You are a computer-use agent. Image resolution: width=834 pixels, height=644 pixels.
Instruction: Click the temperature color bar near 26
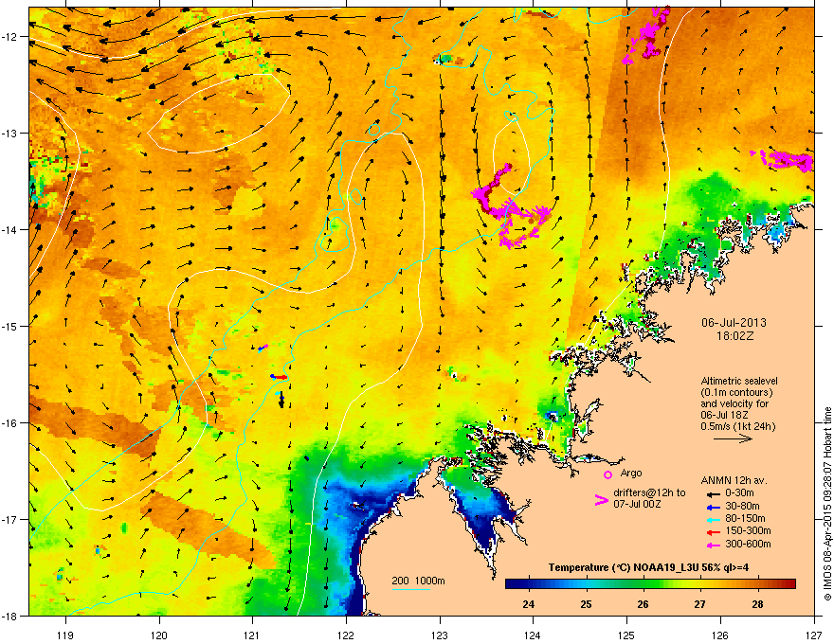[644, 584]
